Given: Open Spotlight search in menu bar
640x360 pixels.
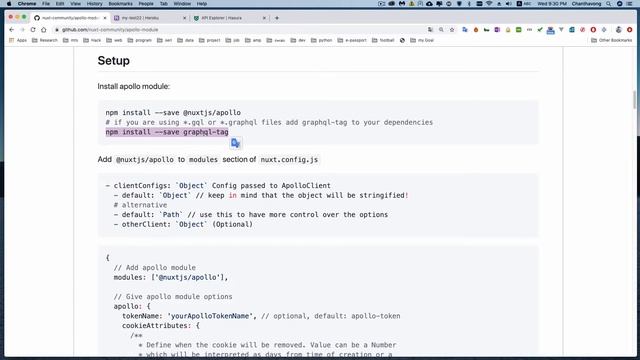Looking at the screenshot, I should tap(609, 4).
